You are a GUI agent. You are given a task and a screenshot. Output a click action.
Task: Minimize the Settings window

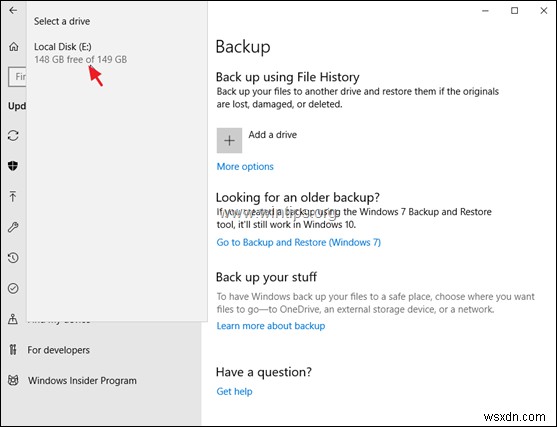[x=485, y=11]
